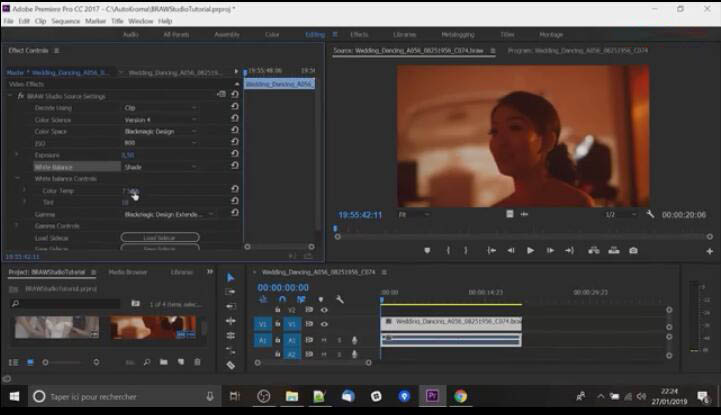Toggle the BRAW Studio fx effect switch

pyautogui.click(x=21, y=96)
